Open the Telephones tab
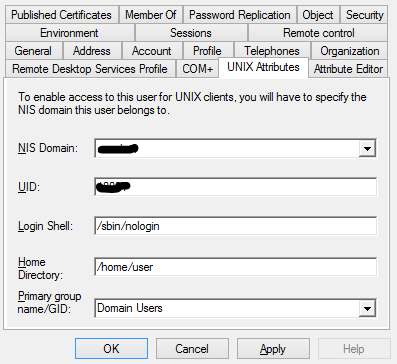The height and width of the screenshot is (364, 397). pyautogui.click(x=272, y=51)
